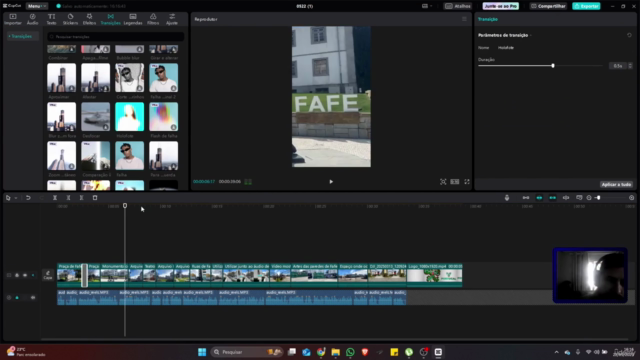Open the Menu dropdown
Image resolution: width=640 pixels, height=360 pixels.
point(36,6)
